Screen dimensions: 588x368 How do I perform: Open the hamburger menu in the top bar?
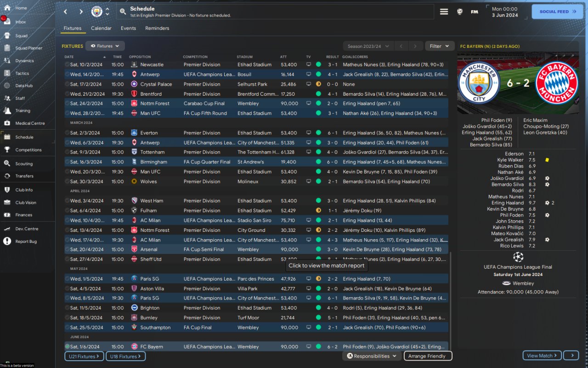click(x=444, y=11)
